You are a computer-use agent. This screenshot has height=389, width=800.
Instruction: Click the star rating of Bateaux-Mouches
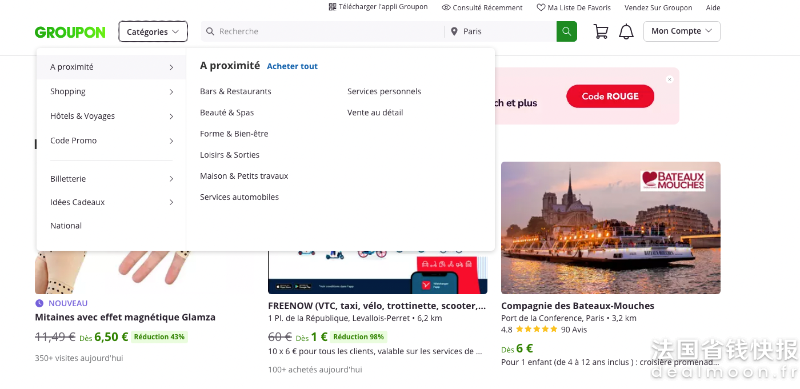tap(536, 330)
